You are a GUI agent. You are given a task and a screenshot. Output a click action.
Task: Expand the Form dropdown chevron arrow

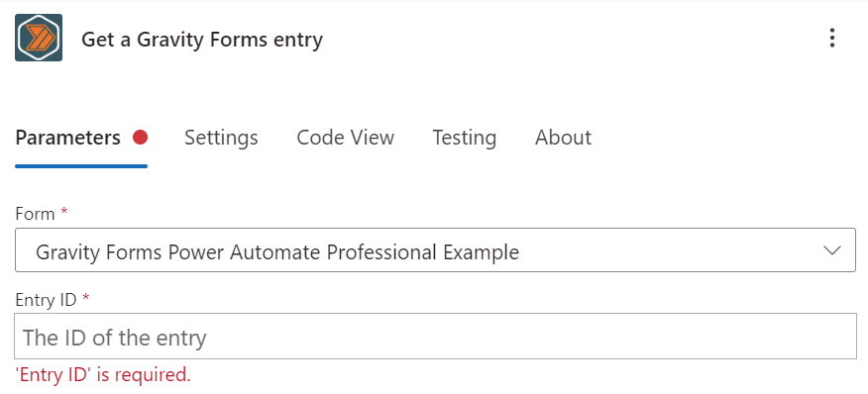pyautogui.click(x=831, y=250)
